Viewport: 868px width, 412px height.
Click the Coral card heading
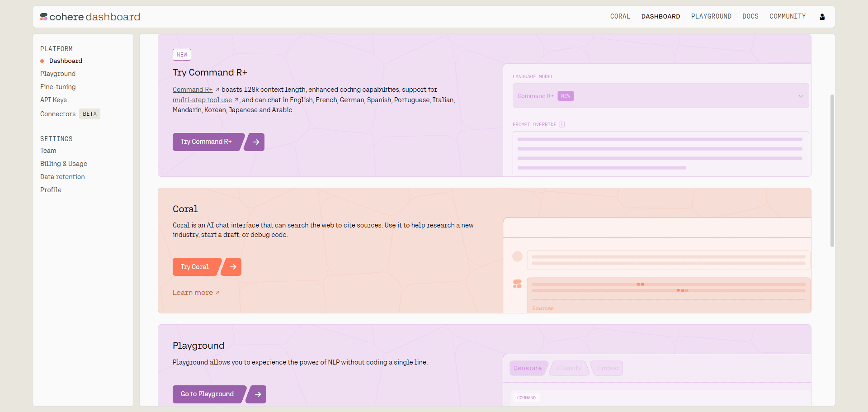(185, 209)
